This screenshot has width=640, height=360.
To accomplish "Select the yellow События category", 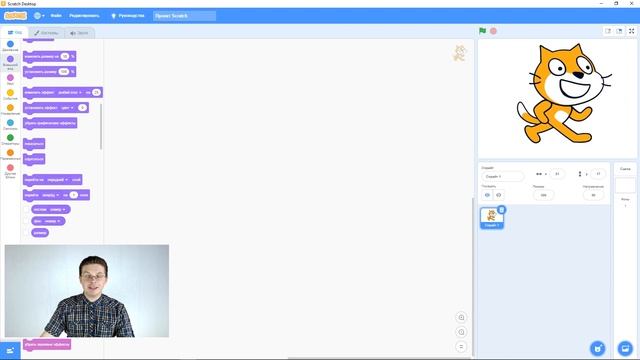I will tap(10, 95).
